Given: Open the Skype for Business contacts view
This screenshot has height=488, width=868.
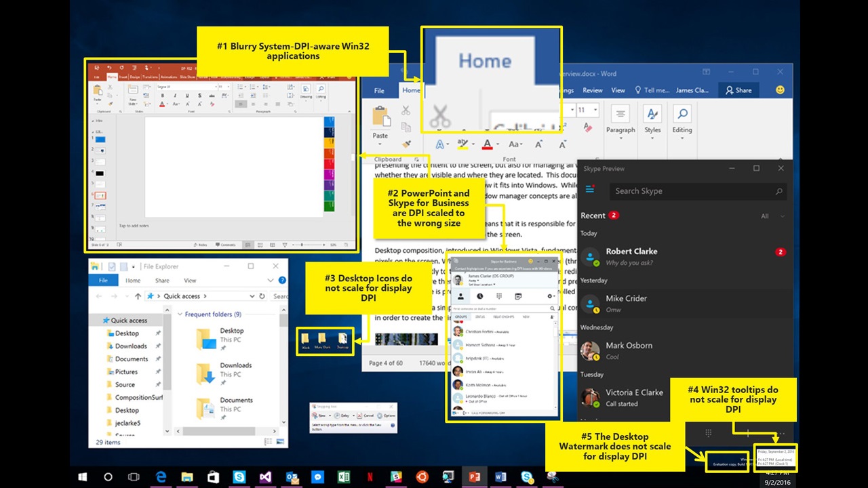Looking at the screenshot, I should click(x=461, y=296).
